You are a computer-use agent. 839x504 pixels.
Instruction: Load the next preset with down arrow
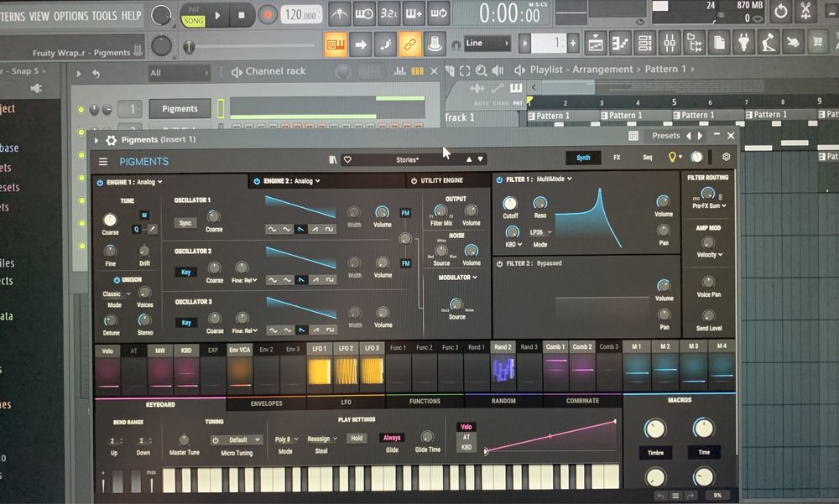pyautogui.click(x=481, y=158)
